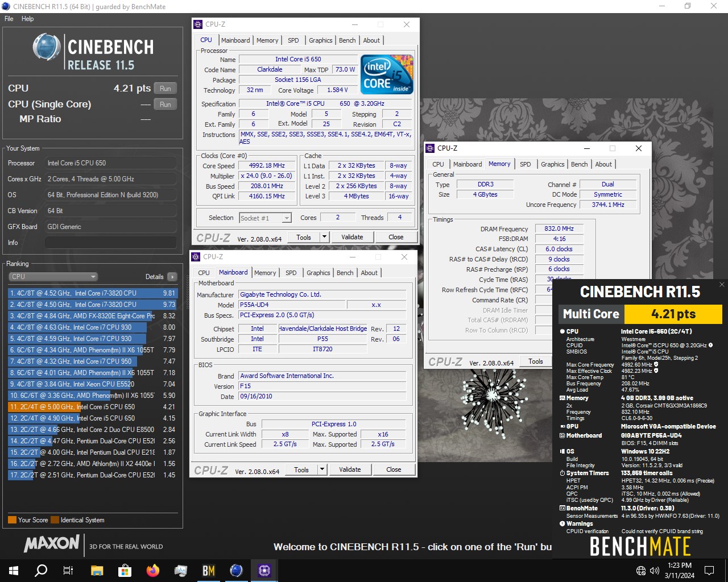Open the notification center icon
The height and width of the screenshot is (582, 728).
709,571
